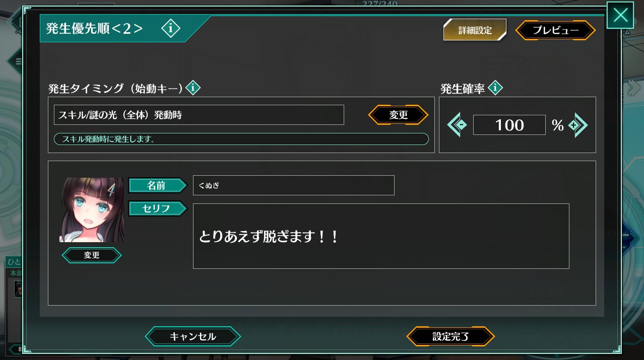Click info icon next to 発生確率
The height and width of the screenshot is (360, 644).
495,88
